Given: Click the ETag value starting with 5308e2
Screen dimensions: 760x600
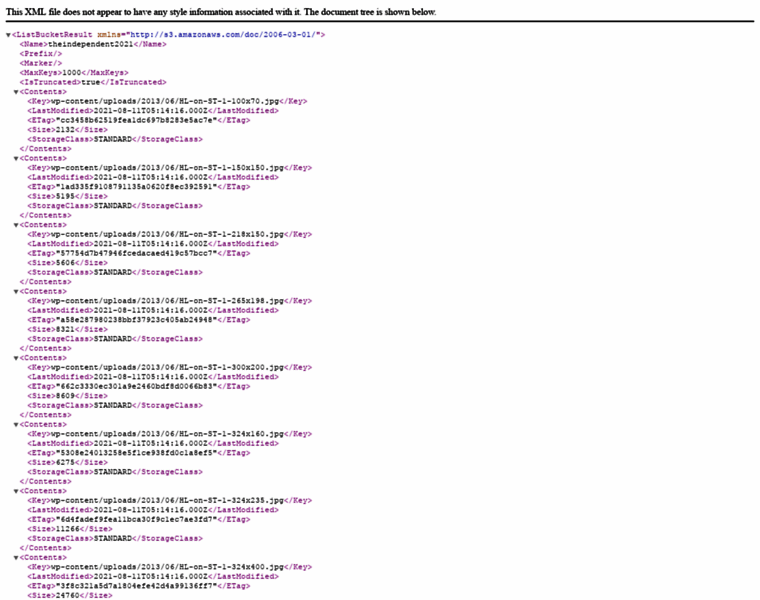Looking at the screenshot, I should [x=136, y=453].
